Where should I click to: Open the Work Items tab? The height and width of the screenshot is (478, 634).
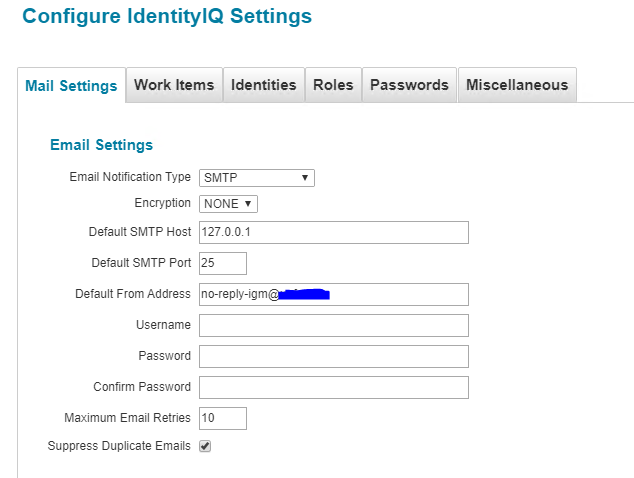(x=174, y=85)
